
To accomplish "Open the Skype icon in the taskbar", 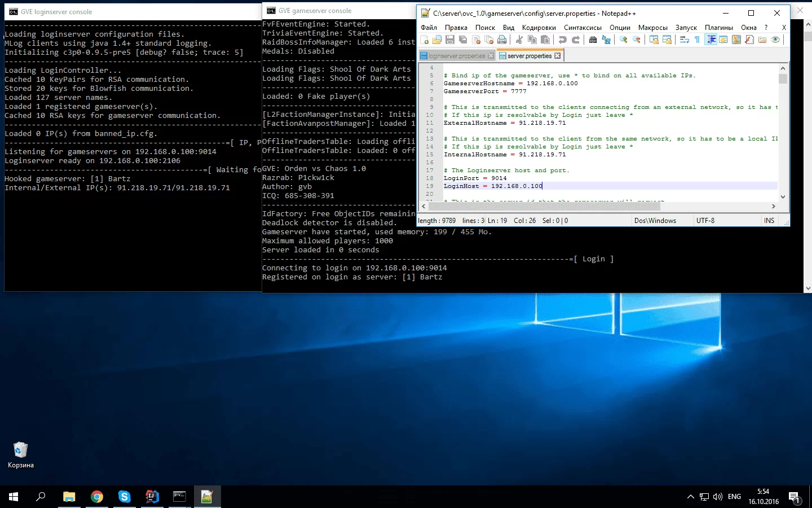I will tap(124, 497).
